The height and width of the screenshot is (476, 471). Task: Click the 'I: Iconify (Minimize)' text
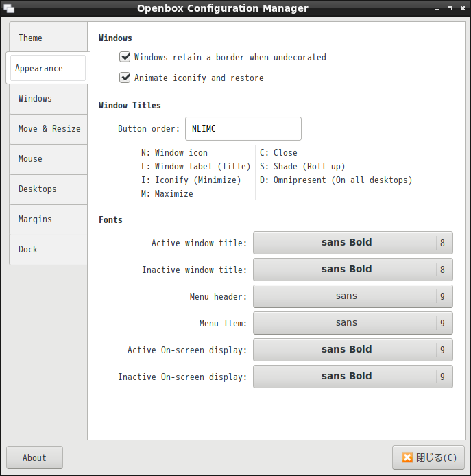[191, 180]
